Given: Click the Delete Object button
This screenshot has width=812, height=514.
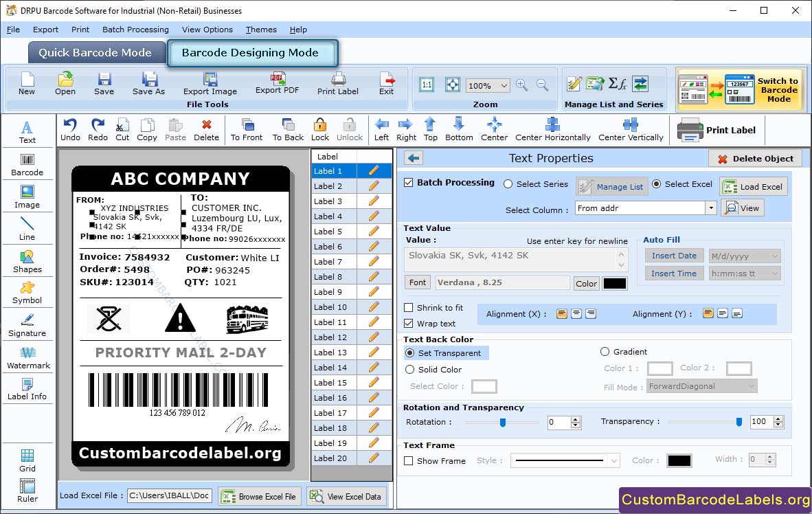Looking at the screenshot, I should [755, 159].
